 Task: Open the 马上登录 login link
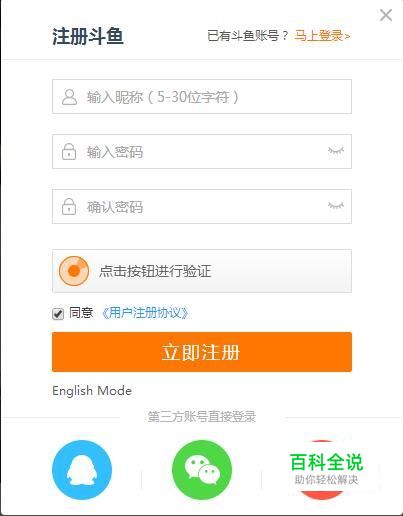pyautogui.click(x=322, y=35)
